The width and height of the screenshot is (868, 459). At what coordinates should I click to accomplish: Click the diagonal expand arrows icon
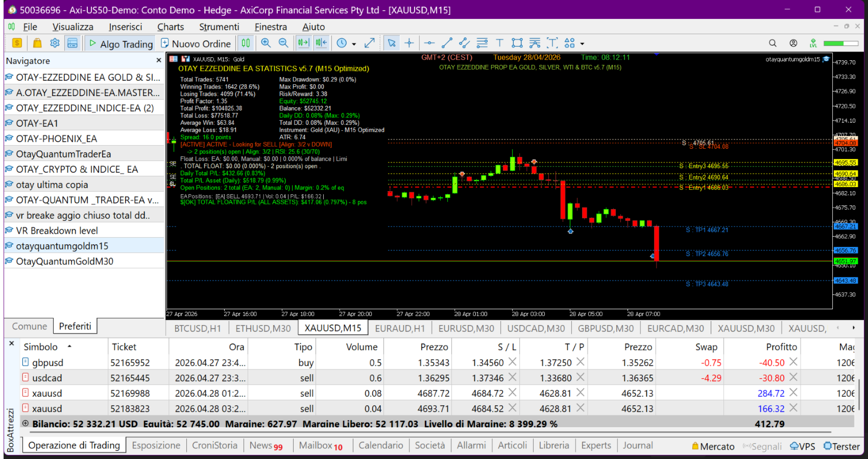[x=370, y=43]
